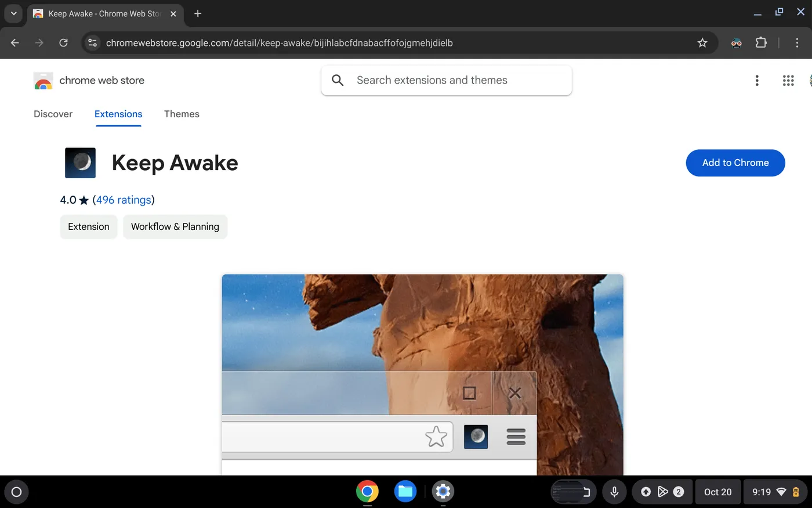Open a new tab with plus button
This screenshot has width=812, height=508.
tap(198, 13)
